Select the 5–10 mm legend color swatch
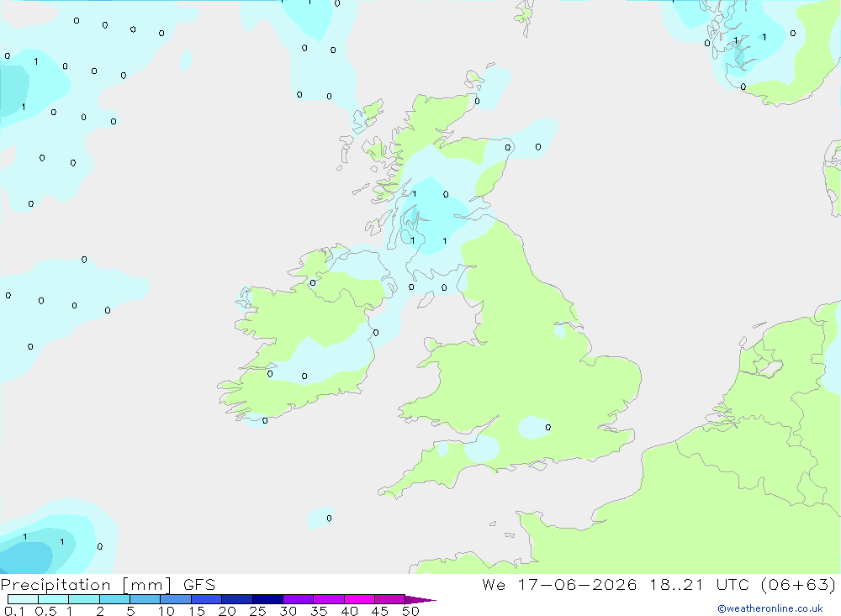Screen dimensions: 841x616 point(145,599)
